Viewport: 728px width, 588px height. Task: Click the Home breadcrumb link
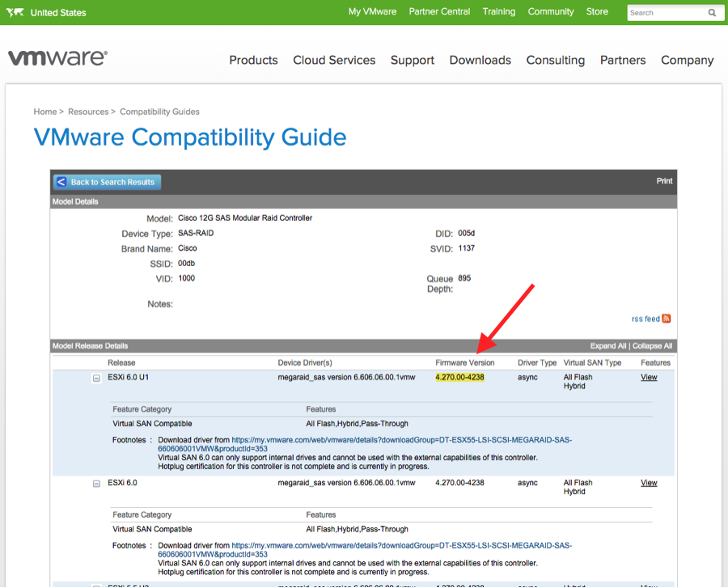(x=44, y=112)
